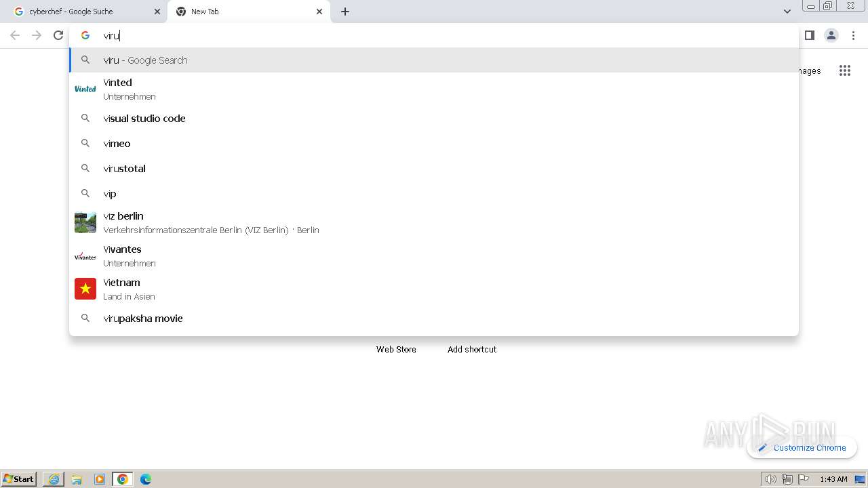Open the Google apps grid
Viewport: 868px width, 488px height.
coord(845,70)
